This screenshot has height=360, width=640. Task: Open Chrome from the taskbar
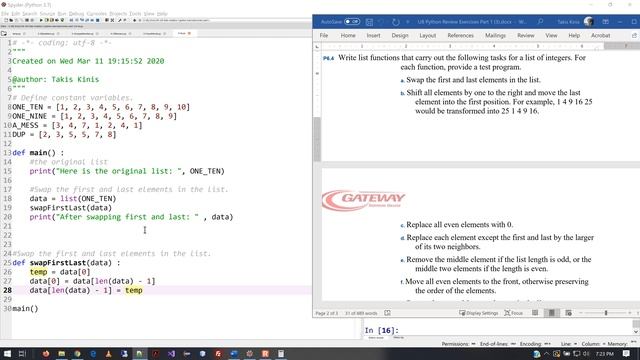click(x=77, y=353)
